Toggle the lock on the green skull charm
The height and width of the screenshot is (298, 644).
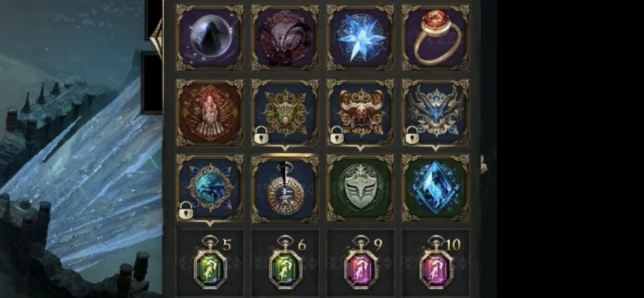tap(261, 135)
